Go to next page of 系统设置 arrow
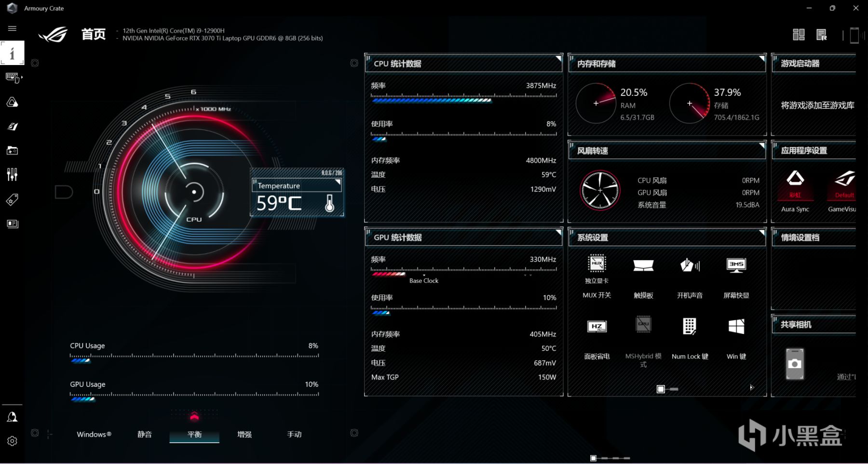Image resolution: width=868 pixels, height=464 pixels. (x=751, y=387)
